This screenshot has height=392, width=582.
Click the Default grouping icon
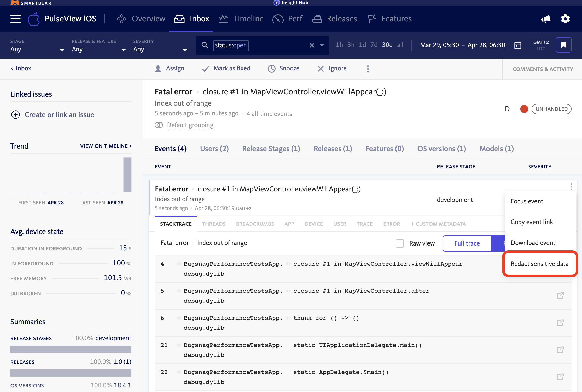tap(159, 125)
